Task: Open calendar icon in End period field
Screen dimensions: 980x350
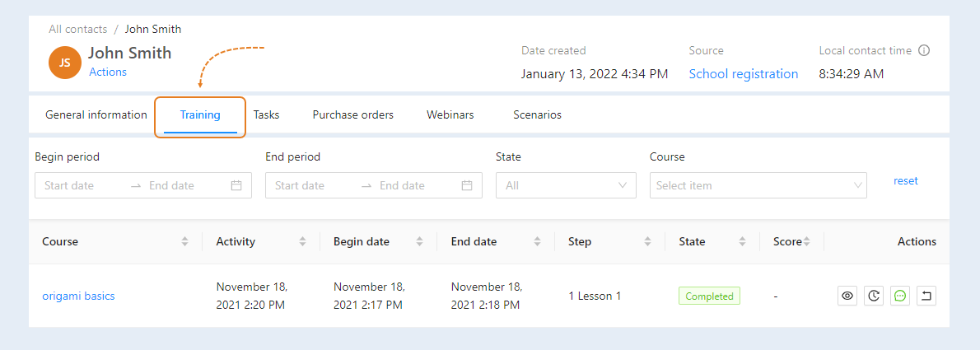Action: tap(467, 185)
